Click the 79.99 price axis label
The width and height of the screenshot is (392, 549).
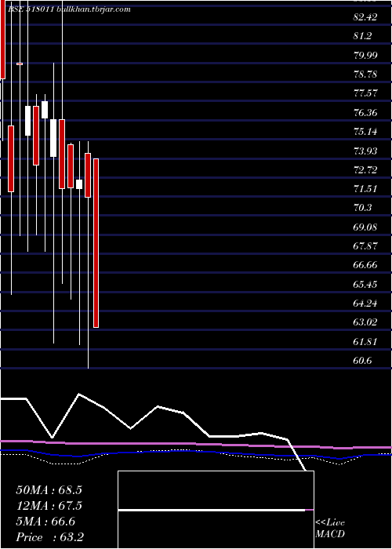[x=365, y=55]
